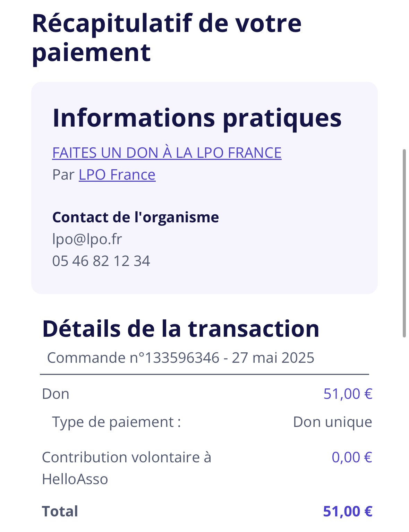Image resolution: width=409 pixels, height=532 pixels.
Task: Select the Don unique payment type value
Action: click(332, 422)
